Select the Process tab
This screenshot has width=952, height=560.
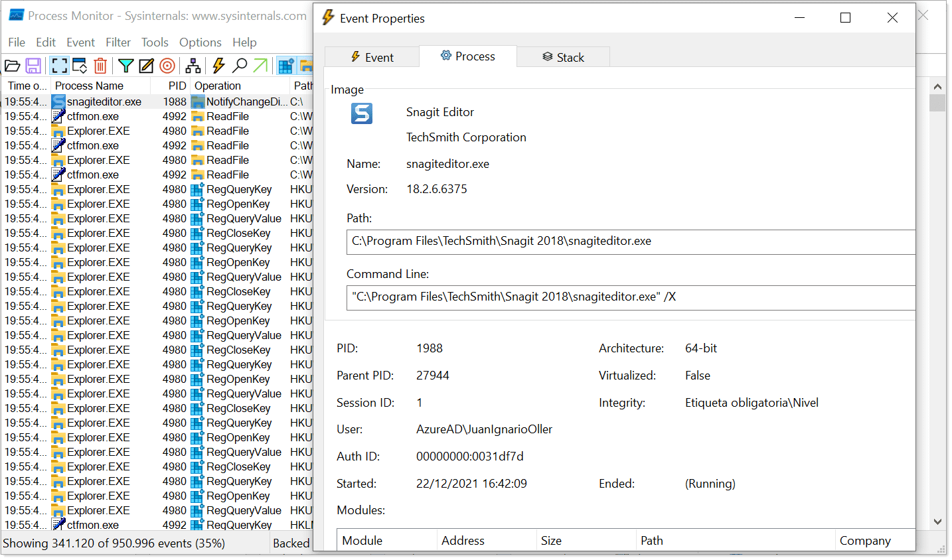point(468,56)
